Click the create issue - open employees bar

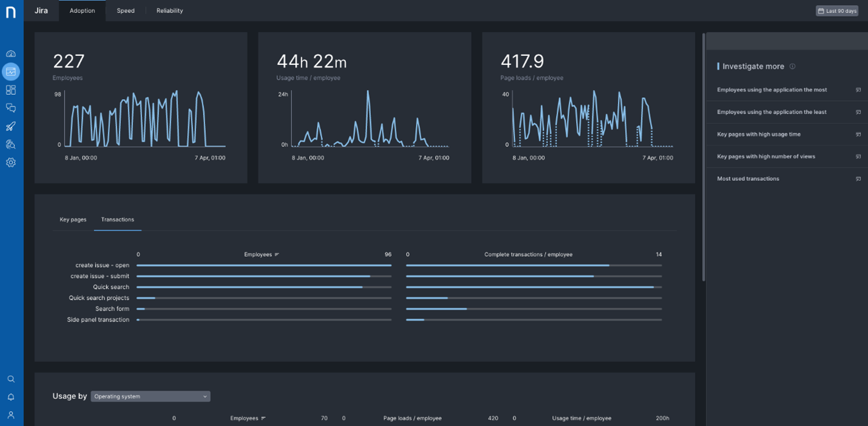click(x=263, y=265)
